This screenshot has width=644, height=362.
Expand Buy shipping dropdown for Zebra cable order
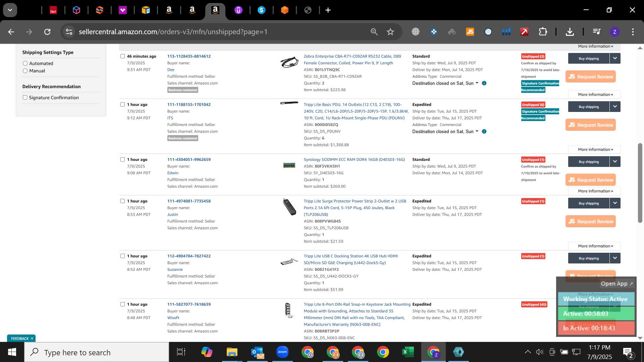(x=615, y=58)
